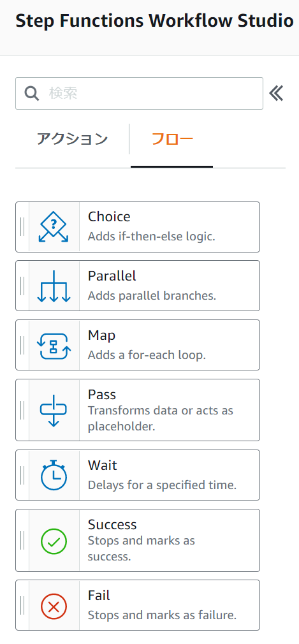This screenshot has width=299, height=644.
Task: Select the Map loop icon
Action: coord(54,346)
